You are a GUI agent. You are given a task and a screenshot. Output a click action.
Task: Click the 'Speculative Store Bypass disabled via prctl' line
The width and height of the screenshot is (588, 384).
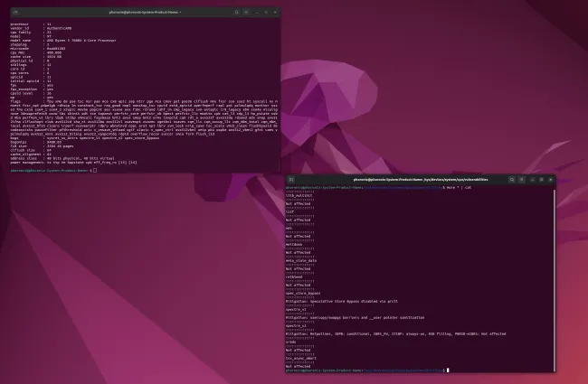(342, 301)
